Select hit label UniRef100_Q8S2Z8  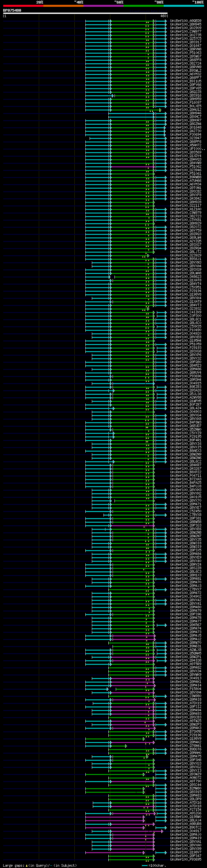point(186,569)
